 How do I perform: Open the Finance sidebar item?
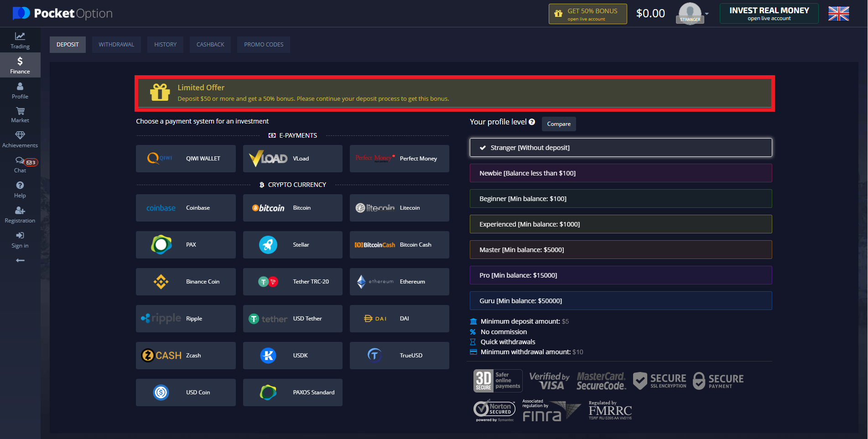20,65
